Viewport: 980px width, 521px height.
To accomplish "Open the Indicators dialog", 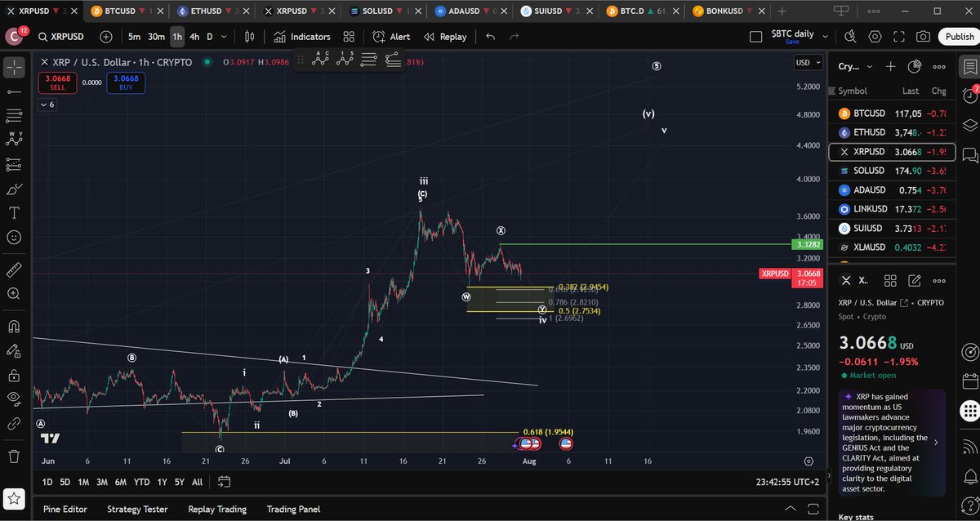I will tap(301, 37).
